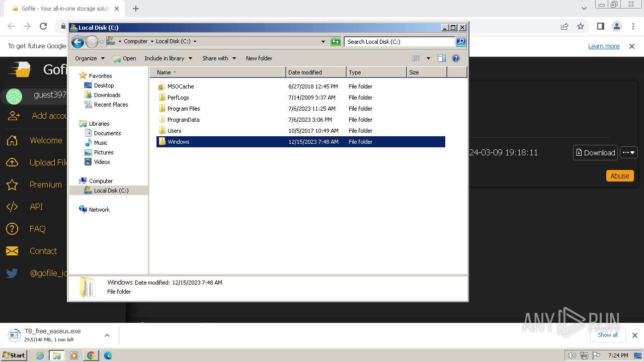Click Show all downloads
This screenshot has width=644, height=362.
[x=607, y=335]
